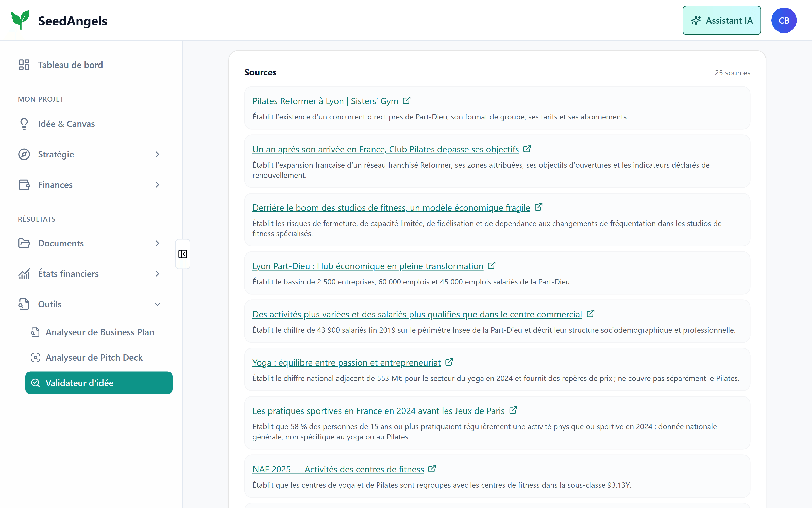Click external-link icon beside centre commercial source

click(590, 314)
